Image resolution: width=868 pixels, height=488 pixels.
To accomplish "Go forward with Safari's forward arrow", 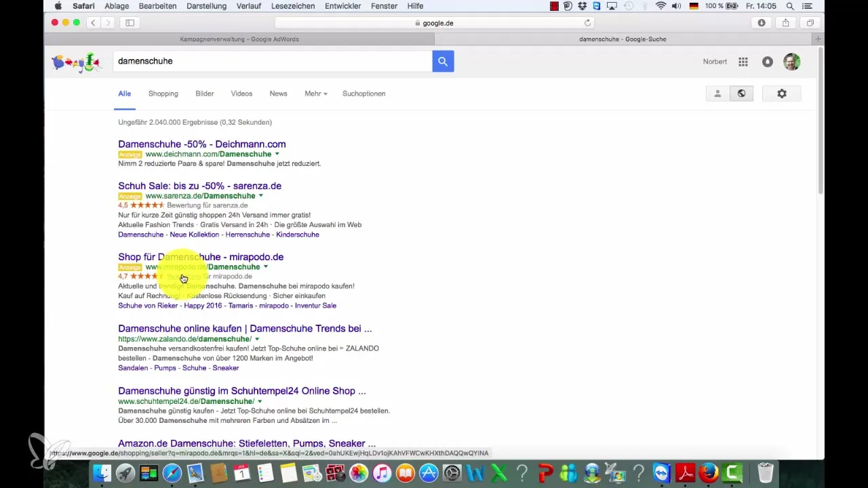I will click(x=108, y=22).
